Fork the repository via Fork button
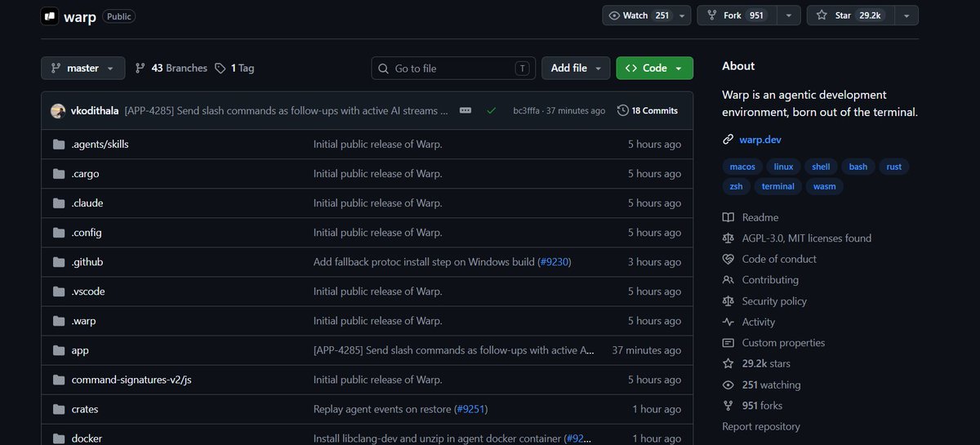The width and height of the screenshot is (980, 445). point(736,16)
